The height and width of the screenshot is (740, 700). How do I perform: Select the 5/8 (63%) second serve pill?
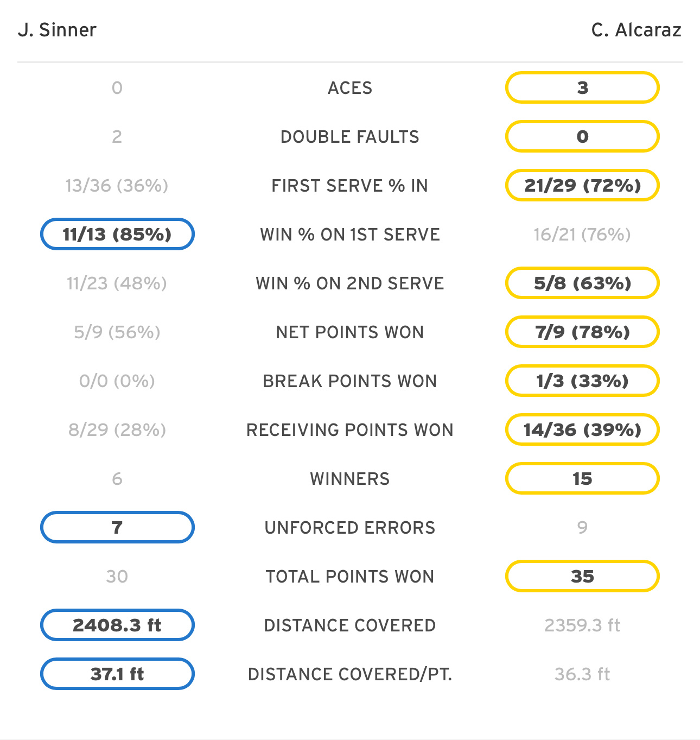click(x=582, y=283)
